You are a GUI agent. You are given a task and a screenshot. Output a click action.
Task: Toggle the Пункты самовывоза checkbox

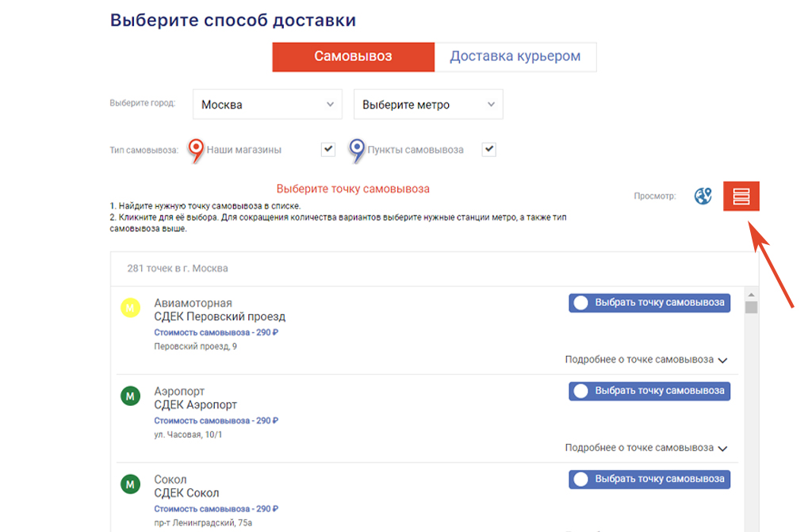click(488, 149)
